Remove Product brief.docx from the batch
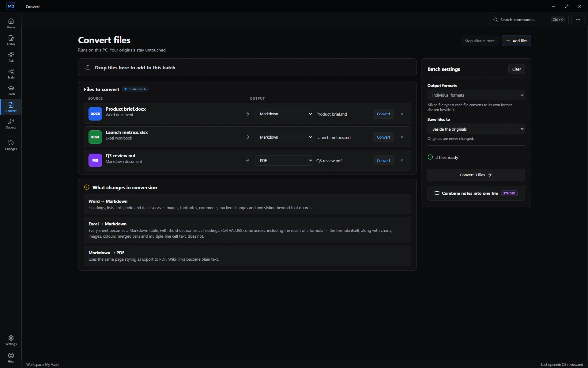588x368 pixels. click(x=402, y=114)
